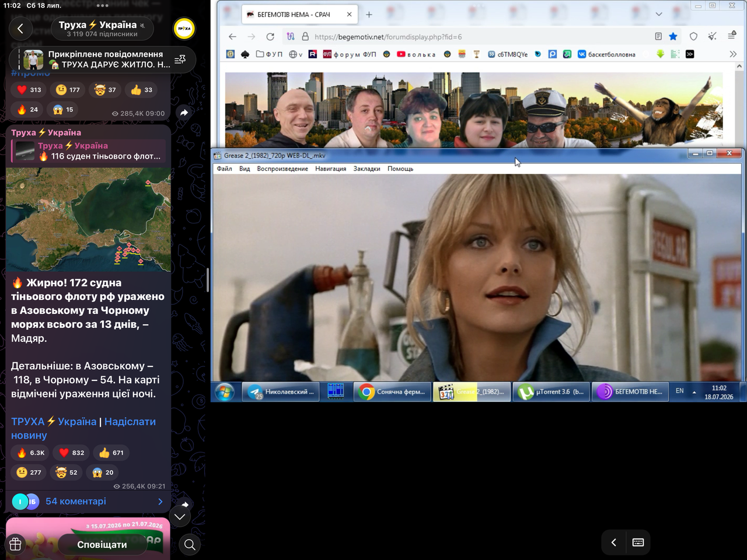Open the 'ФУП' bookmarks folder
The width and height of the screenshot is (747, 560).
click(269, 54)
